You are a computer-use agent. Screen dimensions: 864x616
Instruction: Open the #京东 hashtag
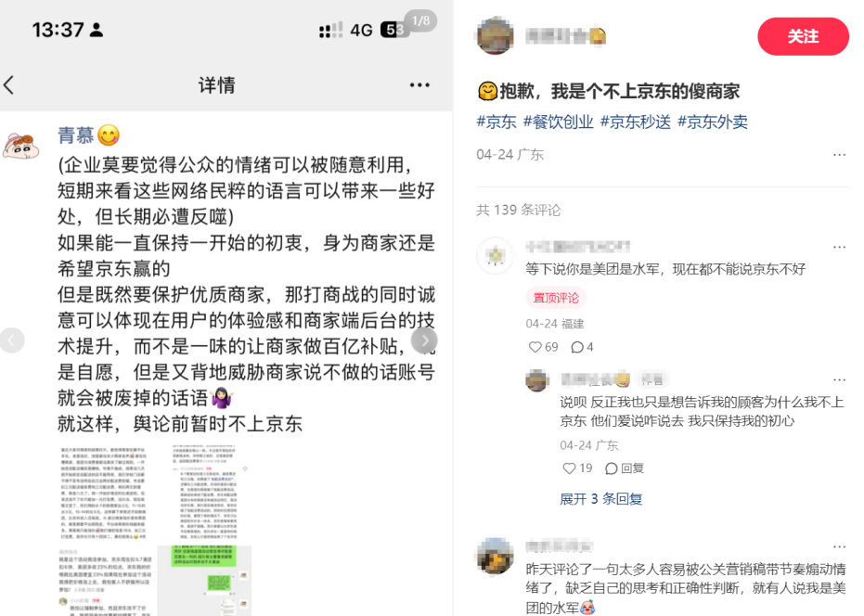click(x=496, y=122)
